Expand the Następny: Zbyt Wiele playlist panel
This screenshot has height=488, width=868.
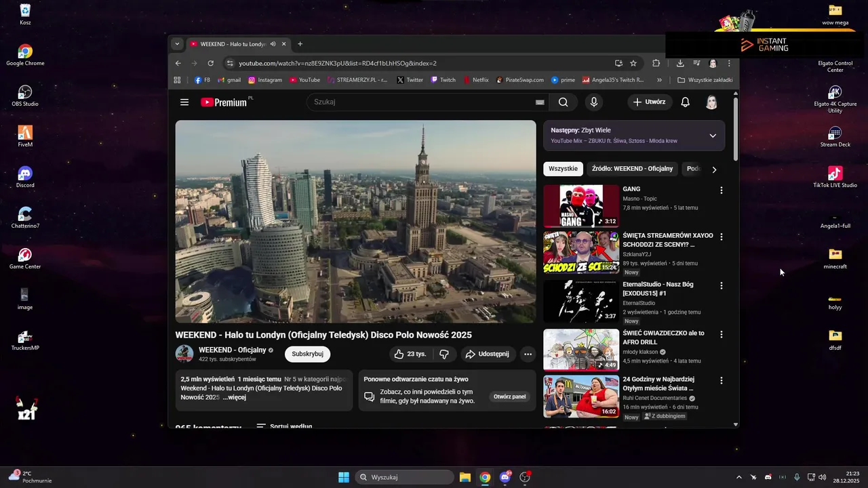click(x=713, y=136)
